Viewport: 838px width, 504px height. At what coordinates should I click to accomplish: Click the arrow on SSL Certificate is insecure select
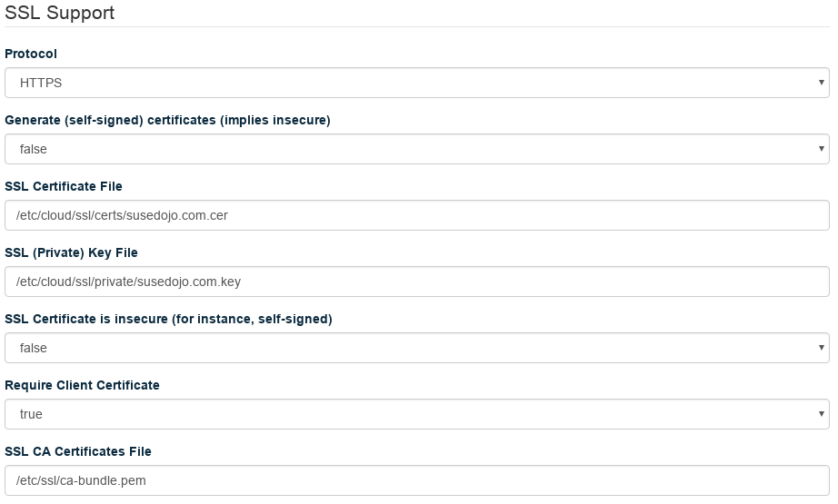822,348
